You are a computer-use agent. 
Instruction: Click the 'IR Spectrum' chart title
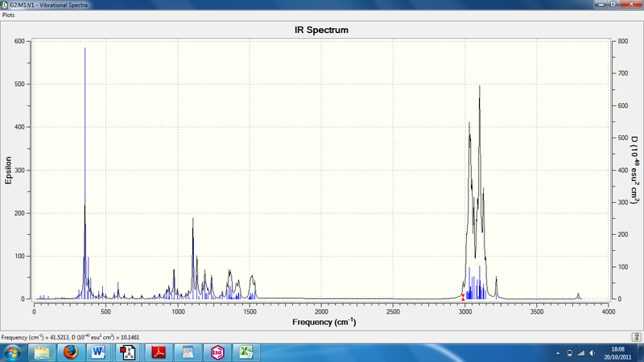321,30
